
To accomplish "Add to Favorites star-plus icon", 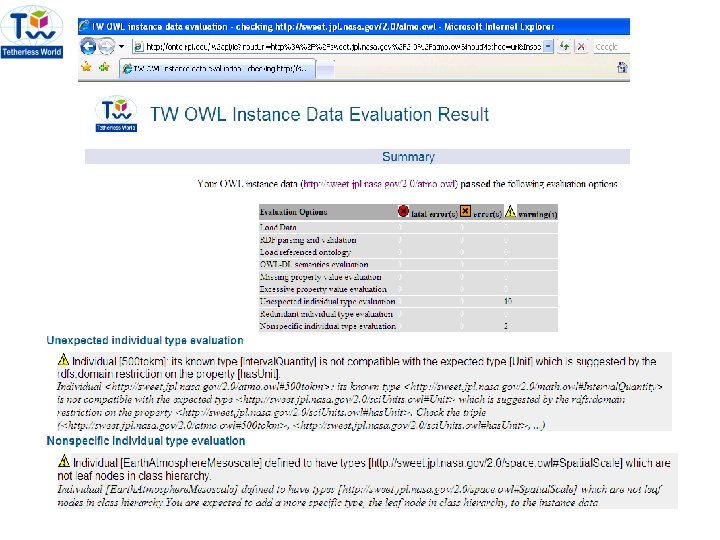I will pos(104,68).
